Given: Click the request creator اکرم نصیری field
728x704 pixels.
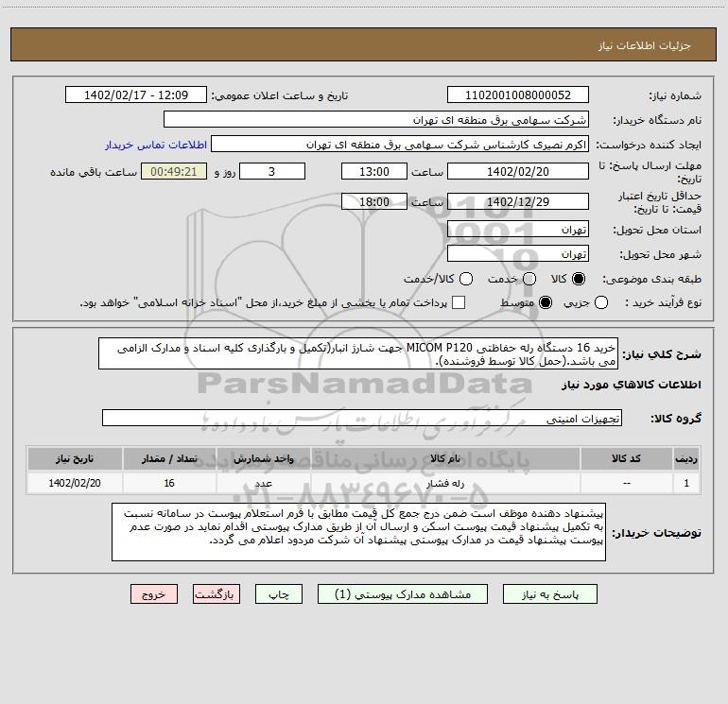Looking at the screenshot, I should pos(400,145).
